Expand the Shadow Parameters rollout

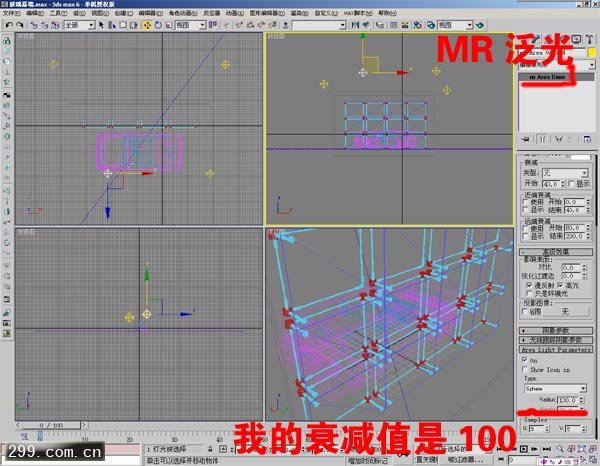(556, 331)
